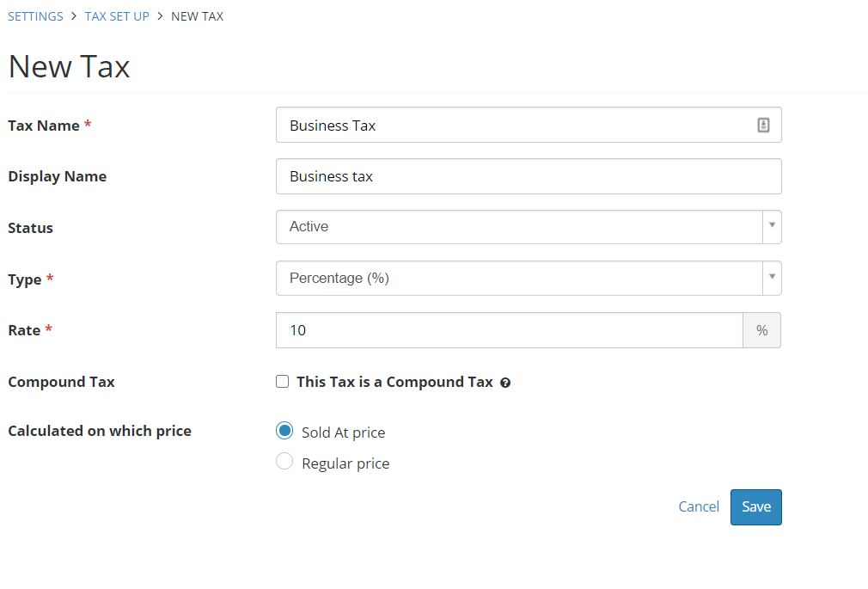
Task: Go to SETTINGS in the breadcrumb
Action: [x=35, y=16]
